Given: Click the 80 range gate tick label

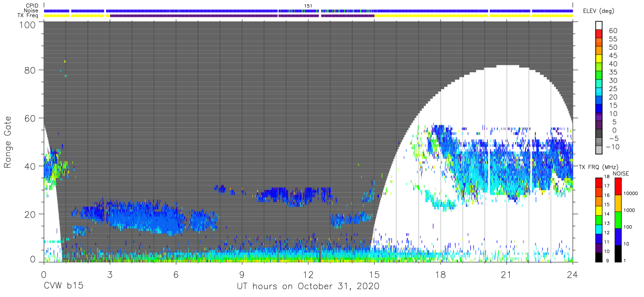Looking at the screenshot, I should [x=29, y=70].
